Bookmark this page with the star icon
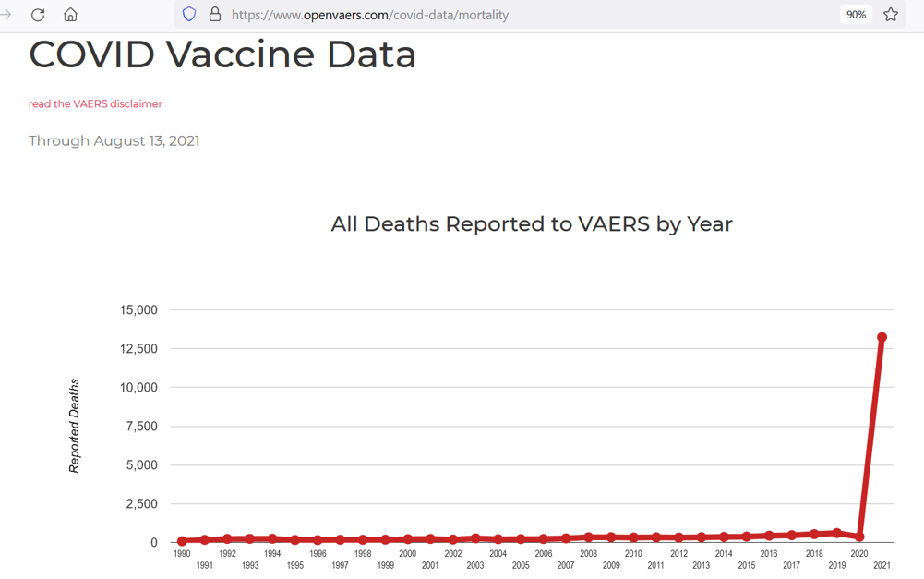This screenshot has width=924, height=579. pos(891,15)
